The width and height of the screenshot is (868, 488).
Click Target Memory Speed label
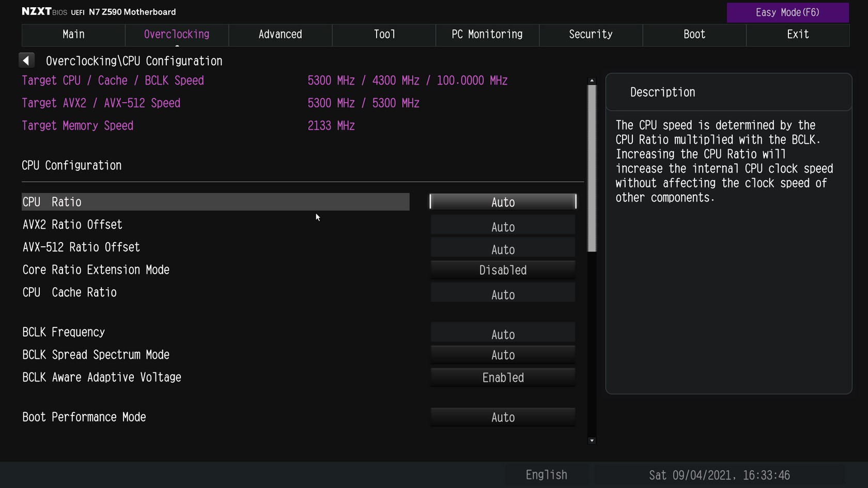(x=78, y=126)
